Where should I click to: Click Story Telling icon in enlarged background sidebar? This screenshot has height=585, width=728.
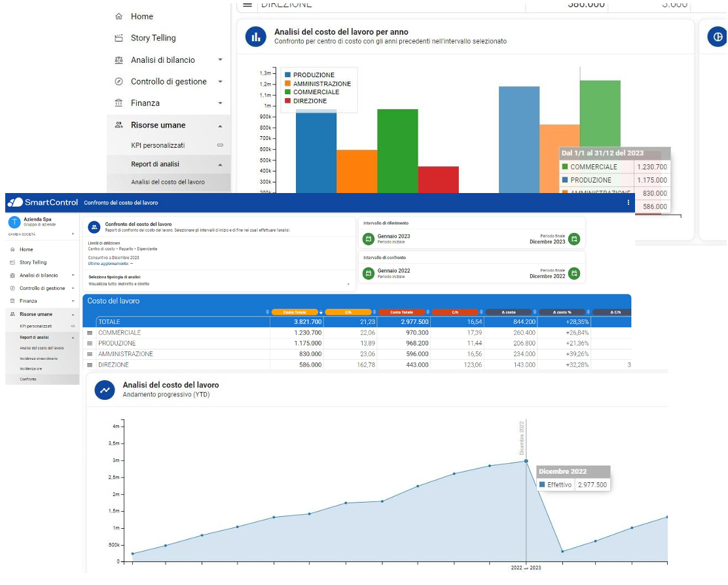click(119, 38)
